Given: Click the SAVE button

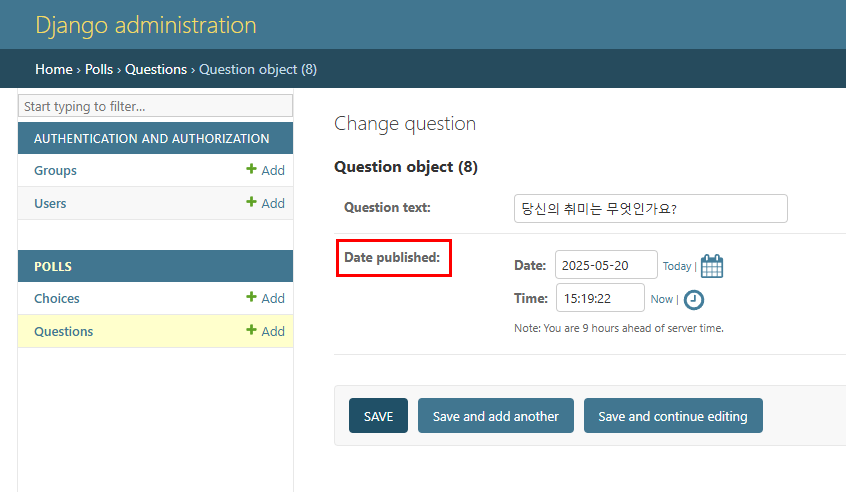Looking at the screenshot, I should pos(378,416).
